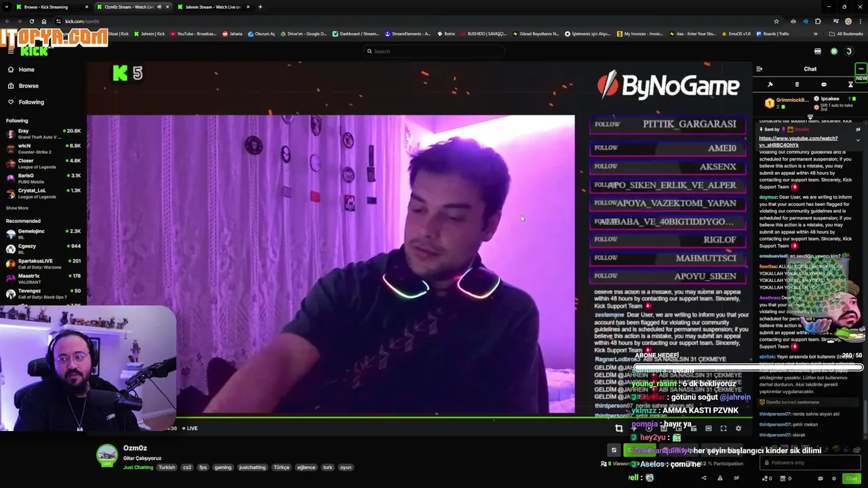Open Chrome extensions puzzle icon
The width and height of the screenshot is (868, 488).
(818, 21)
